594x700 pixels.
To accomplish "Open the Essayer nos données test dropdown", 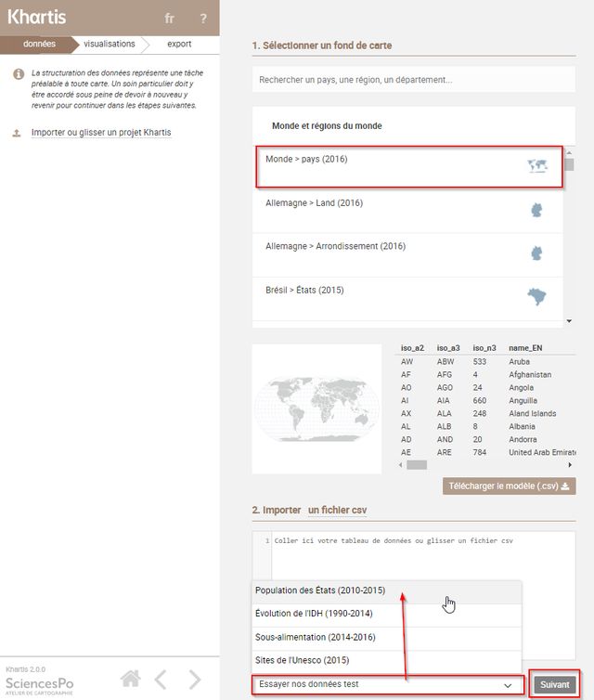I will (x=384, y=684).
